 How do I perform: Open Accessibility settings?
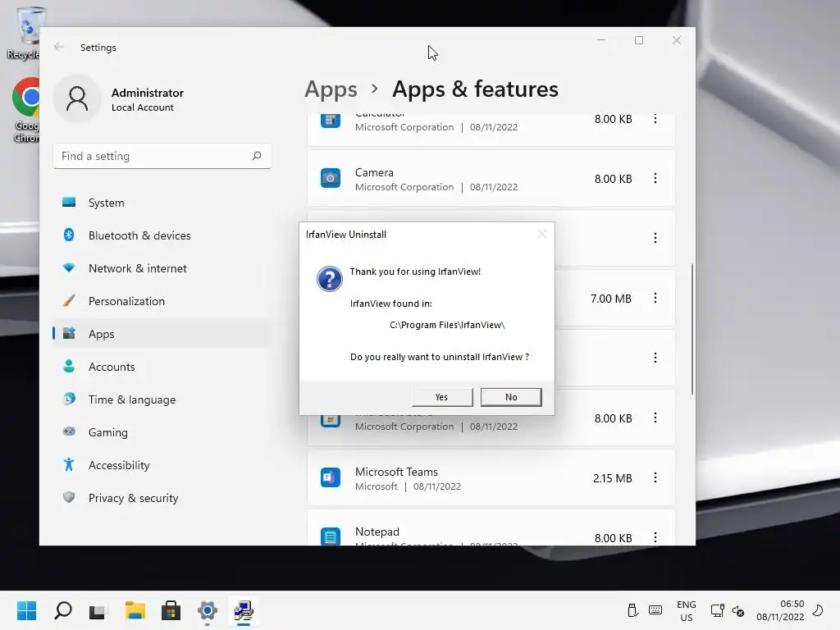pyautogui.click(x=162, y=465)
